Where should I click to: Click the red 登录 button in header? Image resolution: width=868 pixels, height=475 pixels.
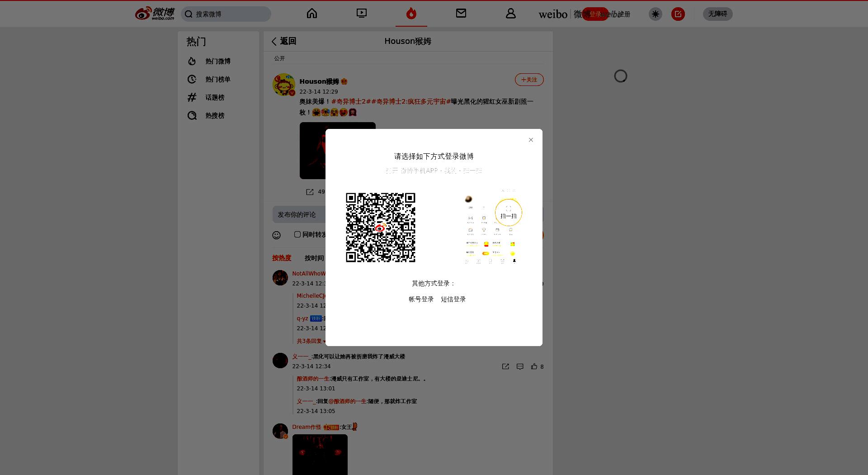(595, 14)
